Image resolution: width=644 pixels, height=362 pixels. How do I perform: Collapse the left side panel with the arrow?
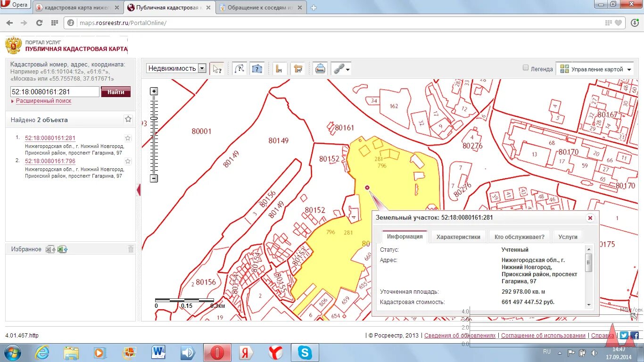139,190
